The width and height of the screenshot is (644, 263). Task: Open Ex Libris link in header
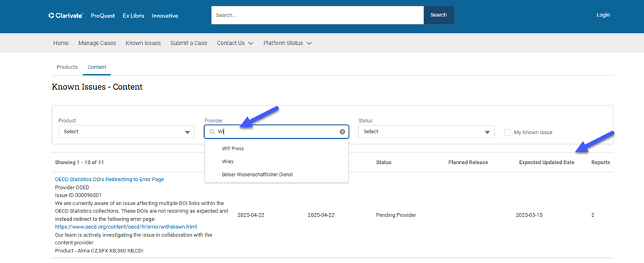133,16
